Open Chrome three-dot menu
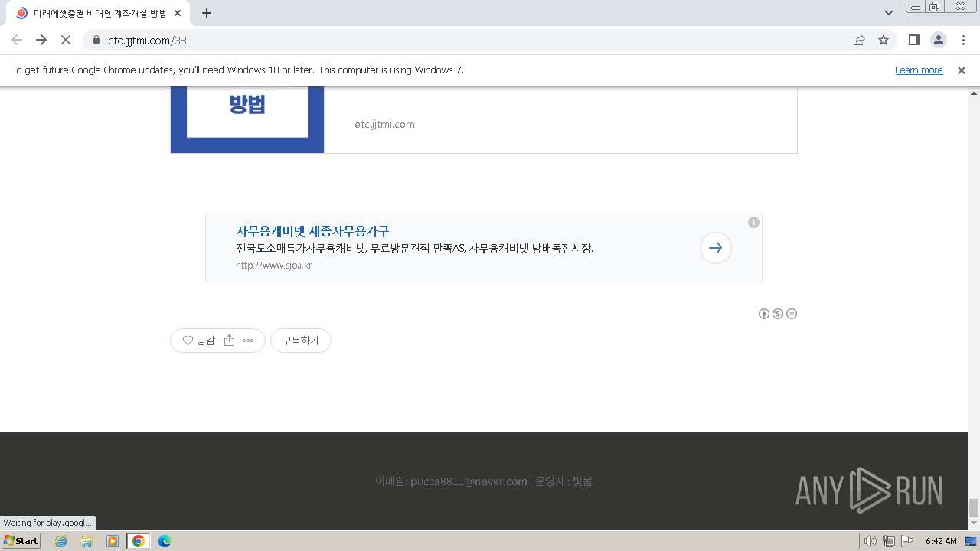Viewport: 980px width, 551px height. (x=963, y=40)
